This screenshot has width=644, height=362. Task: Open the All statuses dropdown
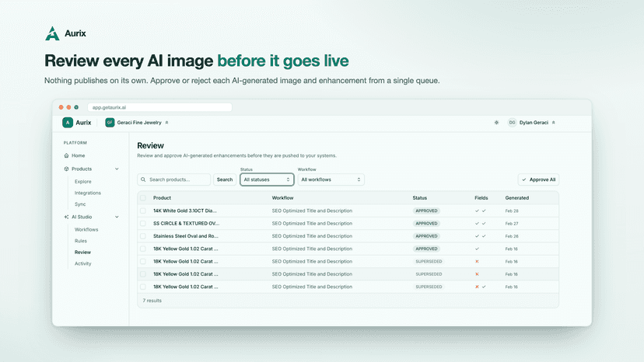tap(267, 179)
